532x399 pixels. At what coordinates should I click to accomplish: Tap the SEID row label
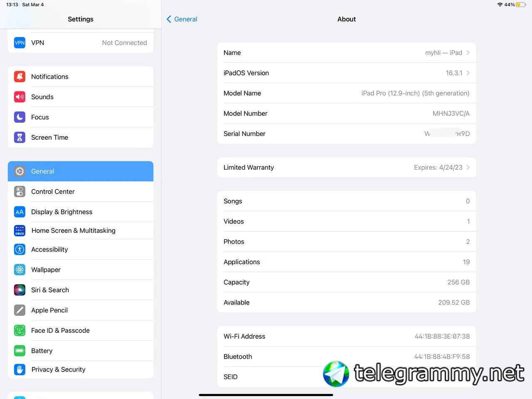[231, 377]
